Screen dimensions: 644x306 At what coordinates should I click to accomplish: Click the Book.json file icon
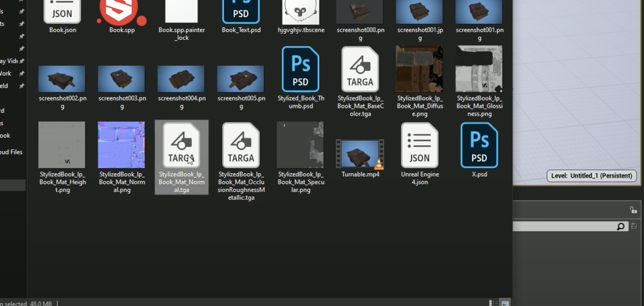tap(62, 12)
